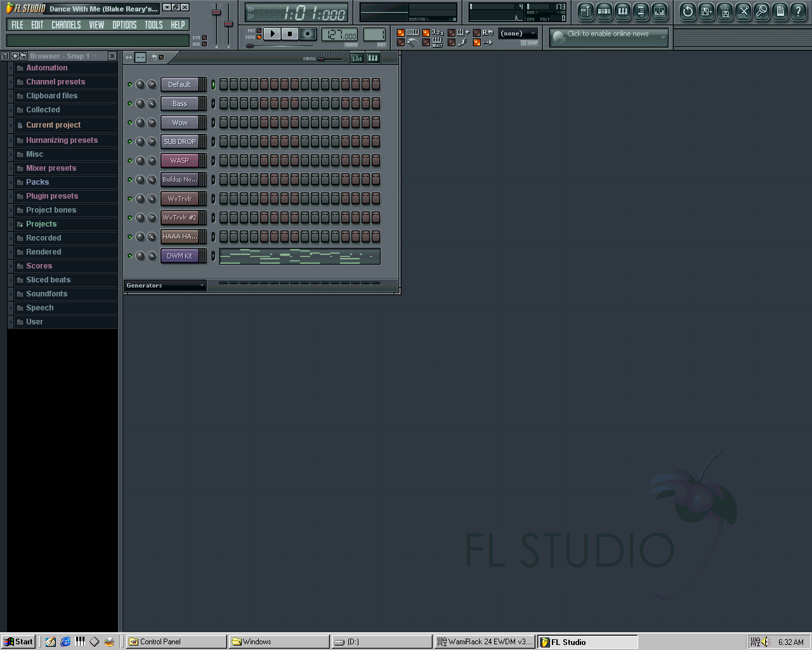Click the Default channel volume knob
Viewport: 812px width, 650px height.
pos(152,84)
